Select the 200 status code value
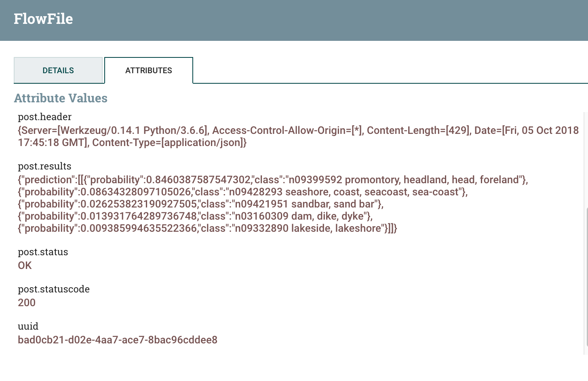The height and width of the screenshot is (381, 588). (27, 303)
